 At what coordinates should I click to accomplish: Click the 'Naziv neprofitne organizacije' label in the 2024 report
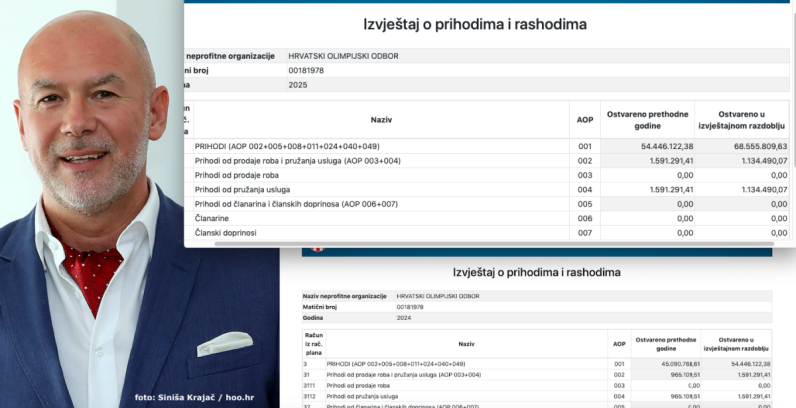(344, 296)
